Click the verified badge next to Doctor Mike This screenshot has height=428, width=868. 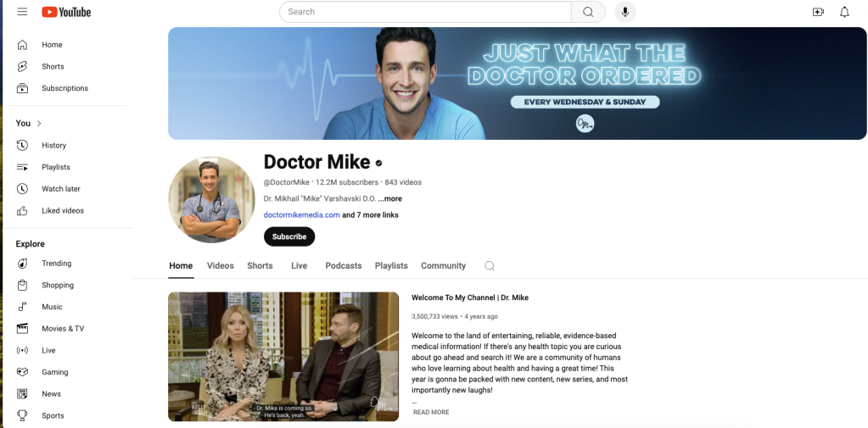tap(379, 163)
